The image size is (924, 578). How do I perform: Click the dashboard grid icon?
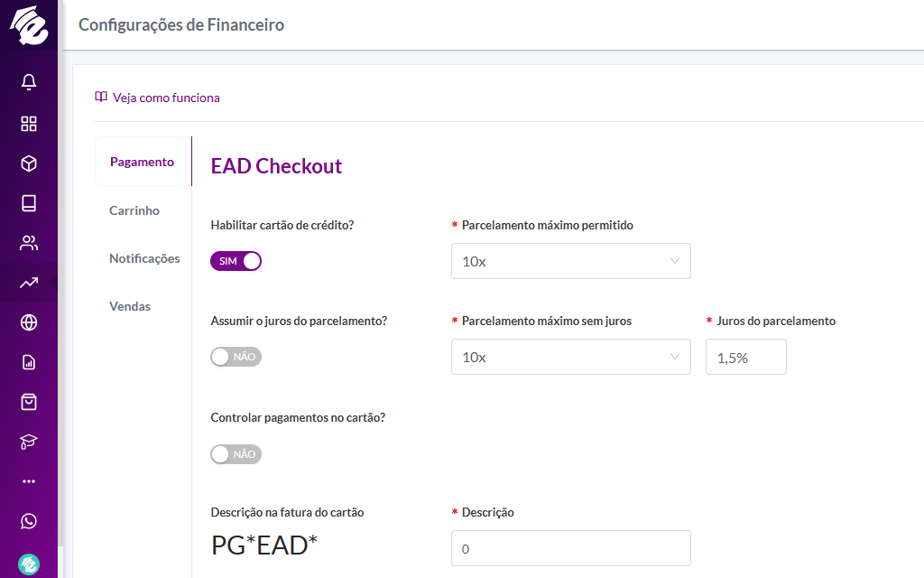(x=29, y=124)
